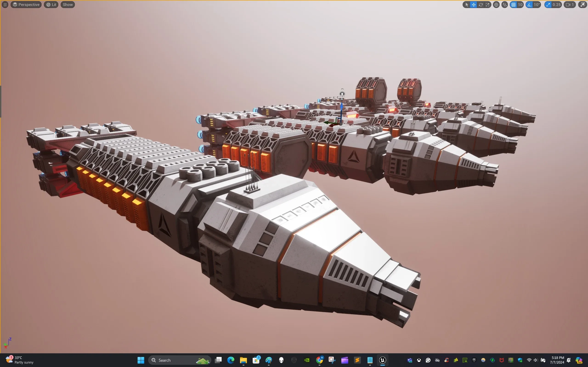588x367 pixels.
Task: Open the Unreal Engine taskbar icon
Action: pyautogui.click(x=382, y=360)
